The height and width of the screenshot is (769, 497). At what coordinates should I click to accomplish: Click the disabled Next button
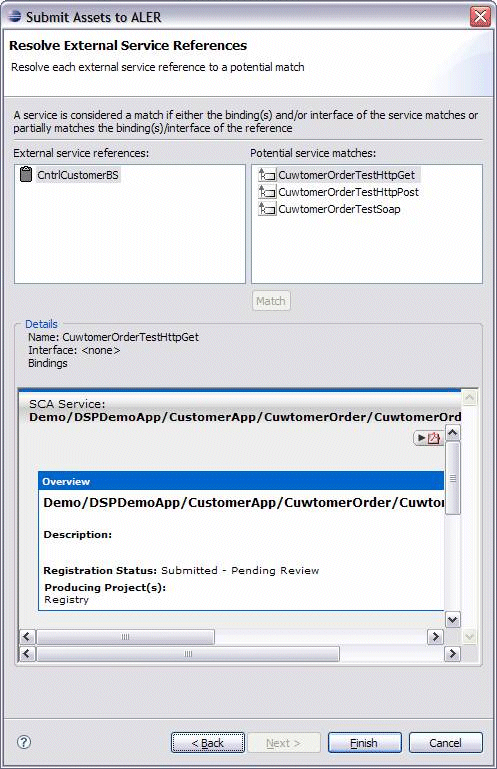(x=284, y=743)
